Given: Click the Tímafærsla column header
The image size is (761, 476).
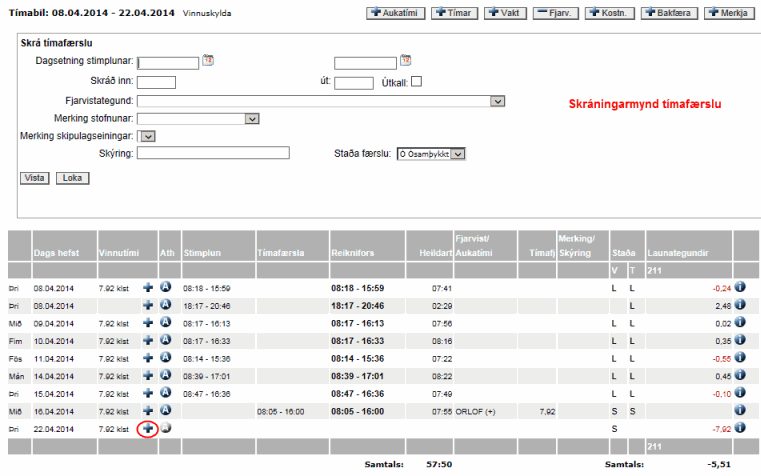Looking at the screenshot, I should (x=281, y=253).
